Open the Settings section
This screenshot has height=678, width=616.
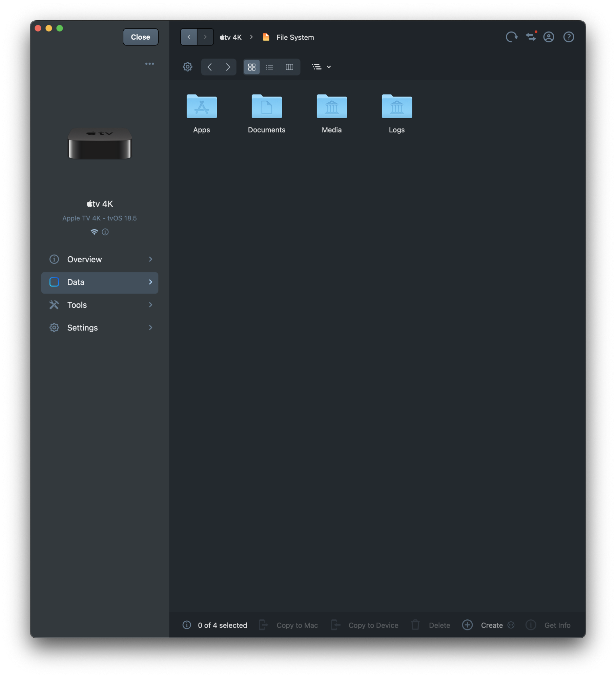100,327
